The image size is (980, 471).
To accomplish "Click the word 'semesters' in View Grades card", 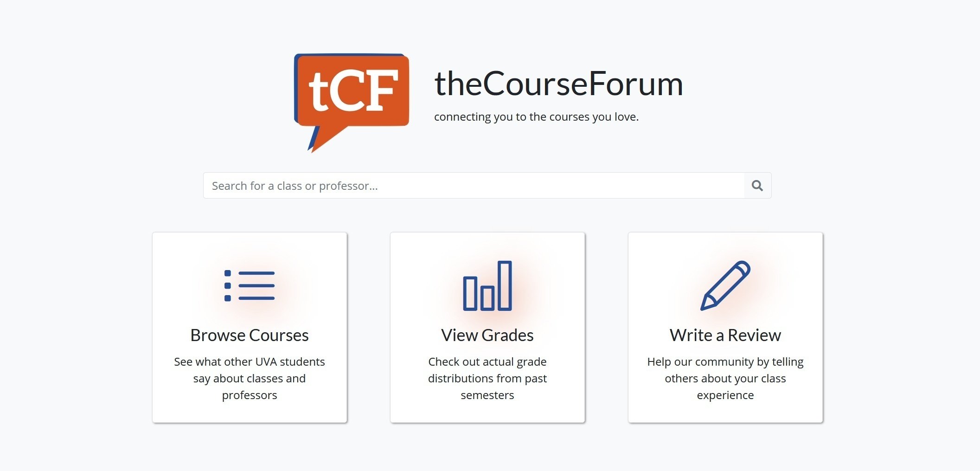I will tap(487, 395).
